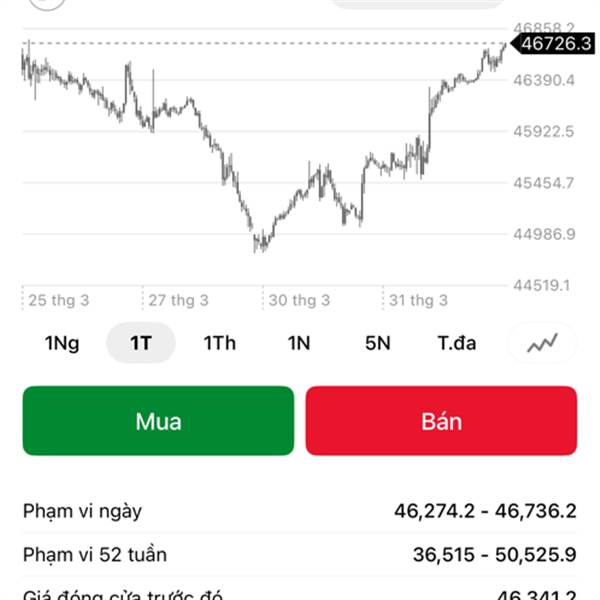This screenshot has height=600, width=600.
Task: Tap the Phạm vi 52 tuần label
Action: click(x=95, y=554)
